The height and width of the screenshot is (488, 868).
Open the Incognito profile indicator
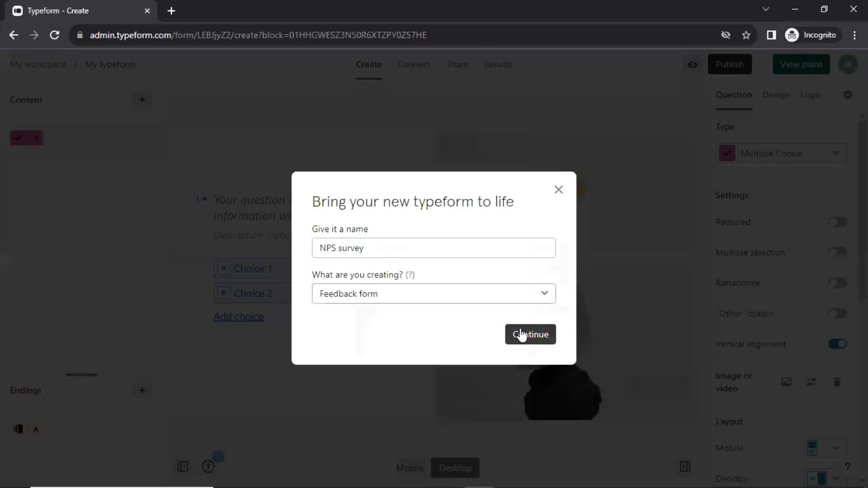[x=811, y=35]
